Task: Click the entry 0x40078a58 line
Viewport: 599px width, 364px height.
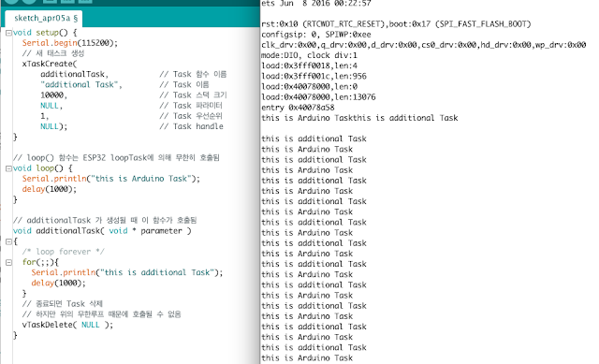Action: [298, 108]
